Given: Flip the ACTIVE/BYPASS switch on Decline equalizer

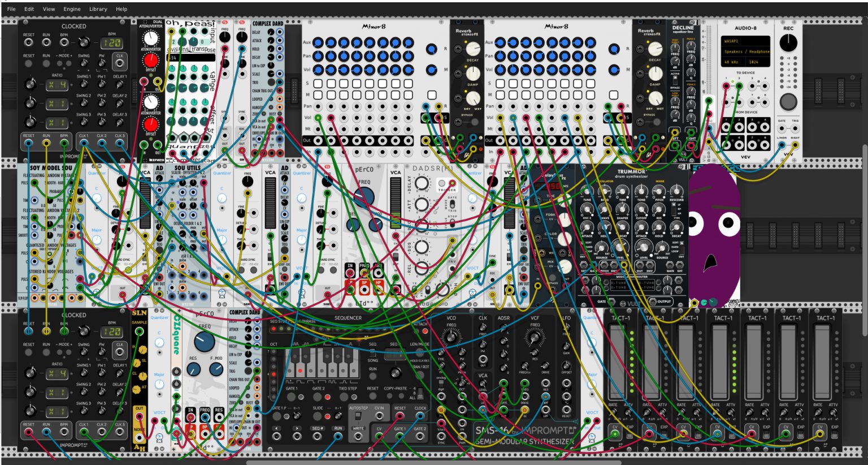Looking at the screenshot, I should tap(675, 80).
